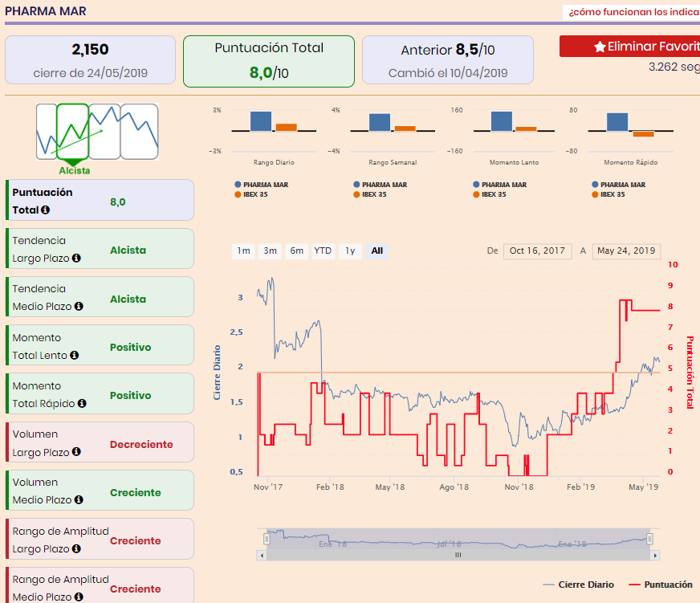700x603 pixels.
Task: Click the Tendencia Medio Plazo Alcista value
Action: [x=128, y=299]
